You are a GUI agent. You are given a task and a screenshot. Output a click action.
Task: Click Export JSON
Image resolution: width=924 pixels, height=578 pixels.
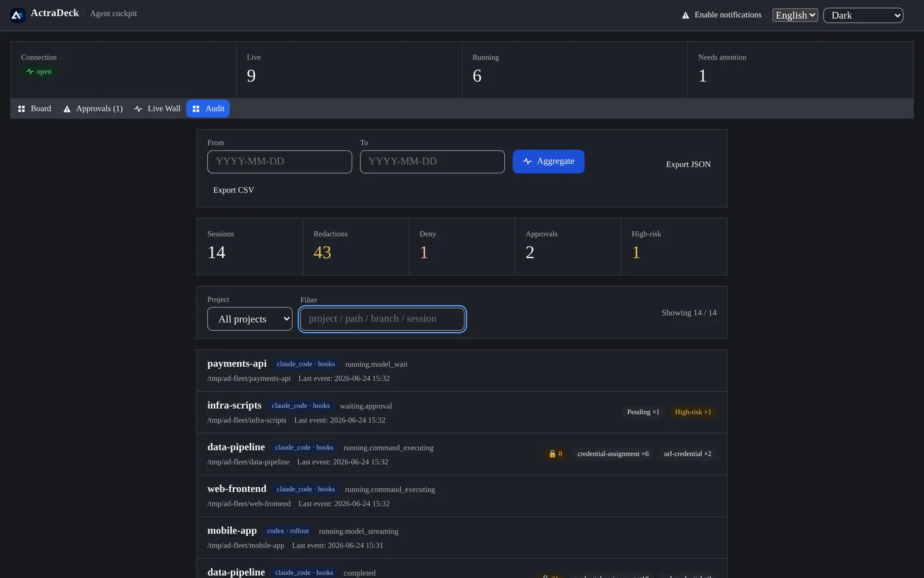[688, 164]
